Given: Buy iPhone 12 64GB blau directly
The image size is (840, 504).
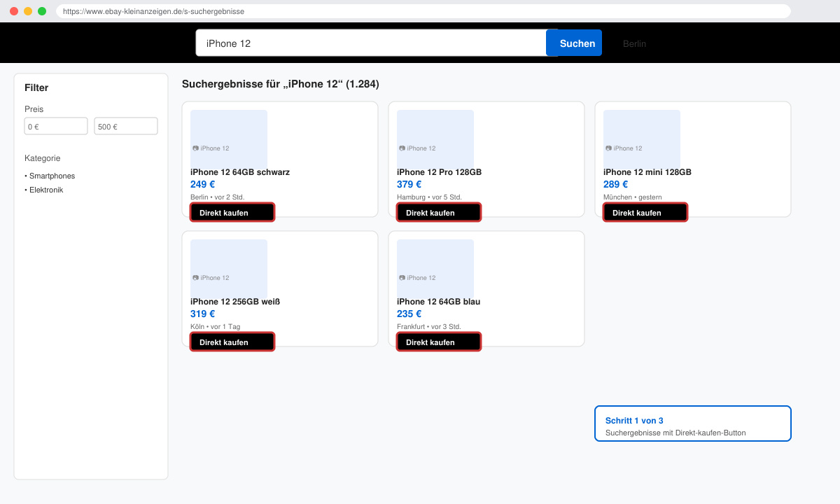Looking at the screenshot, I should (x=439, y=342).
